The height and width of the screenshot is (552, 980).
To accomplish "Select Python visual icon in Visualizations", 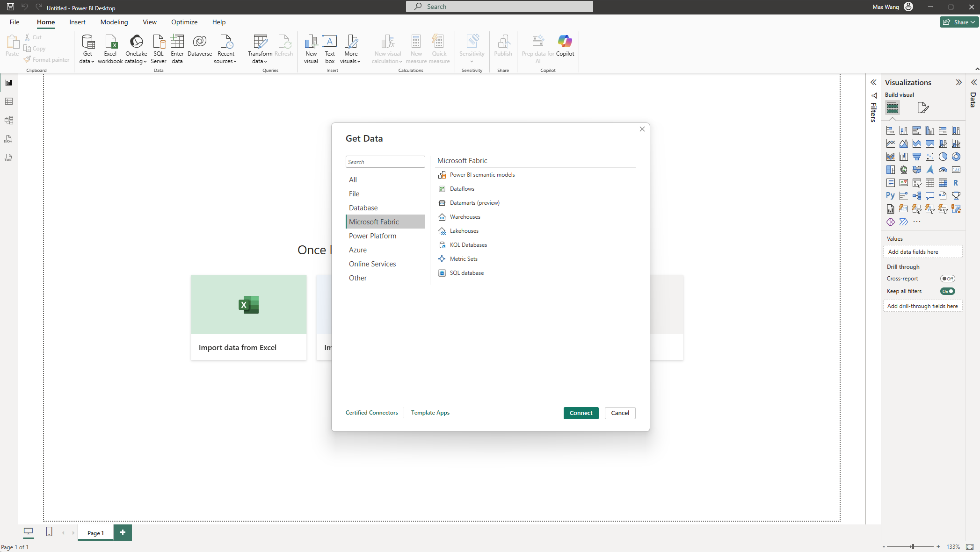I will [890, 196].
